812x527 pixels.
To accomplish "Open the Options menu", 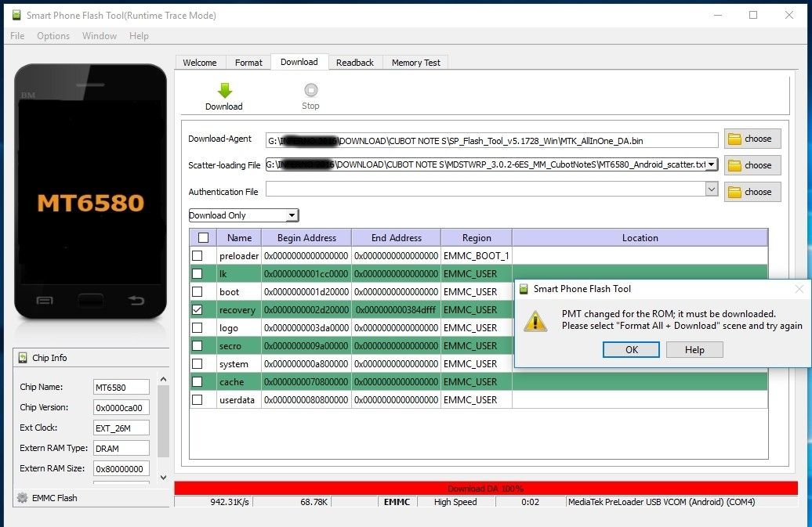I will pyautogui.click(x=53, y=36).
